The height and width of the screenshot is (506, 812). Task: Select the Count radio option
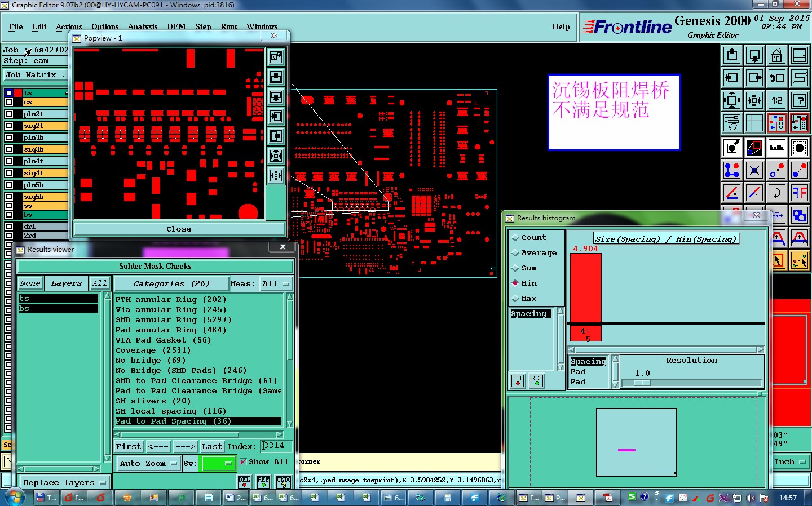529,238
